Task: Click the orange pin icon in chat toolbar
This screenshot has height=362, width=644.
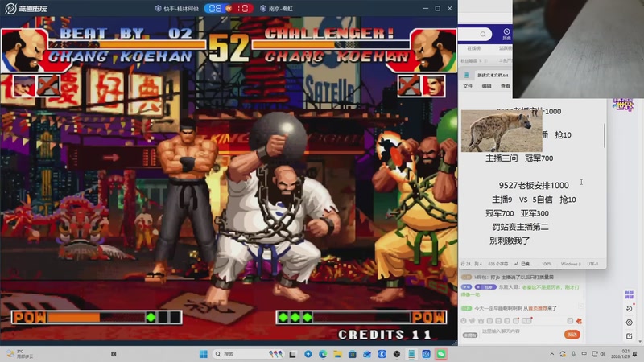Action: [579, 321]
